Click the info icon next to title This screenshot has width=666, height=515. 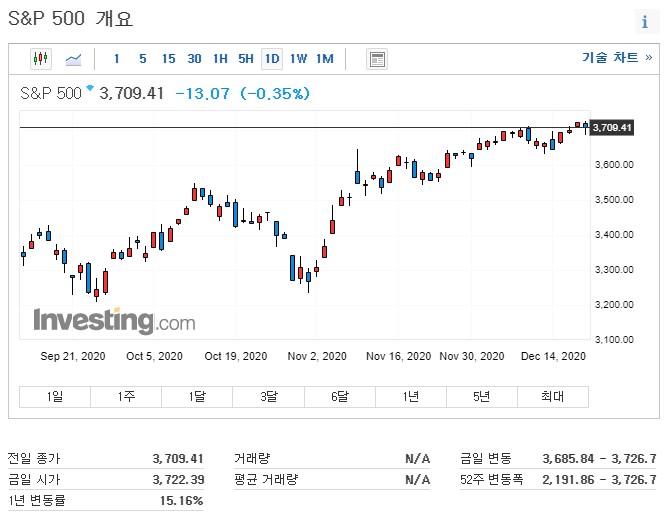(645, 21)
